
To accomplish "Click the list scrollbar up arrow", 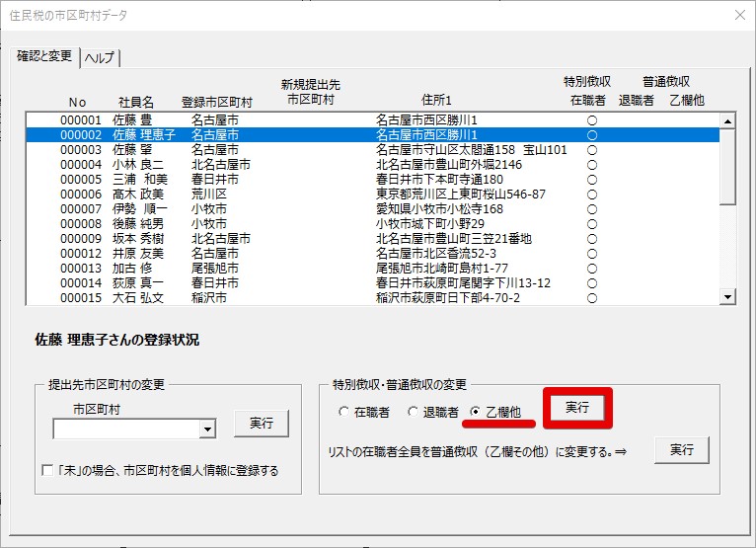I will pyautogui.click(x=727, y=120).
